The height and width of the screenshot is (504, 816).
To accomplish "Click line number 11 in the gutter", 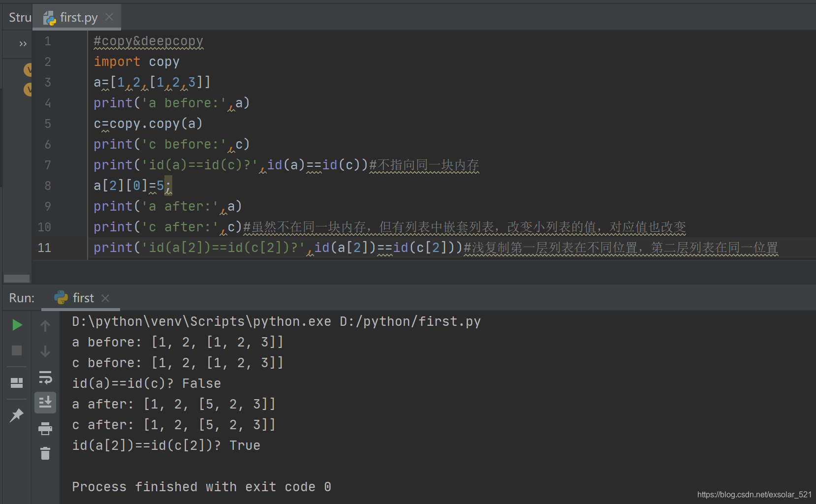I will click(44, 248).
